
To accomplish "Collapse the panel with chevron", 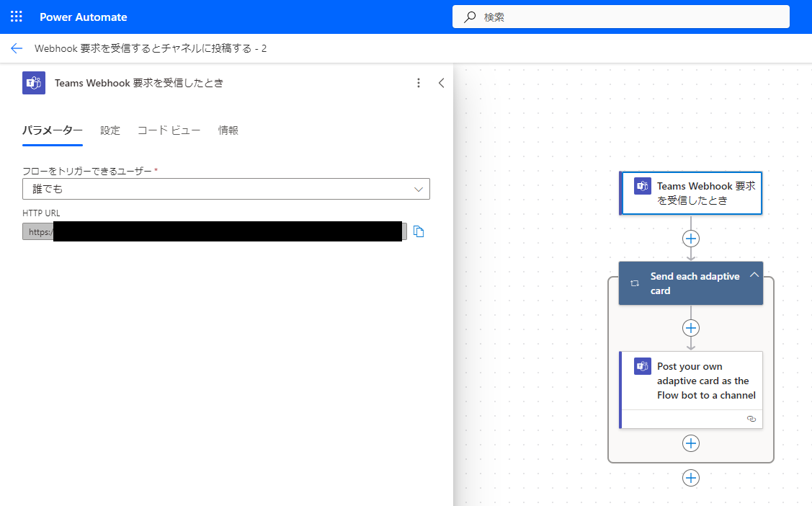I will point(441,83).
